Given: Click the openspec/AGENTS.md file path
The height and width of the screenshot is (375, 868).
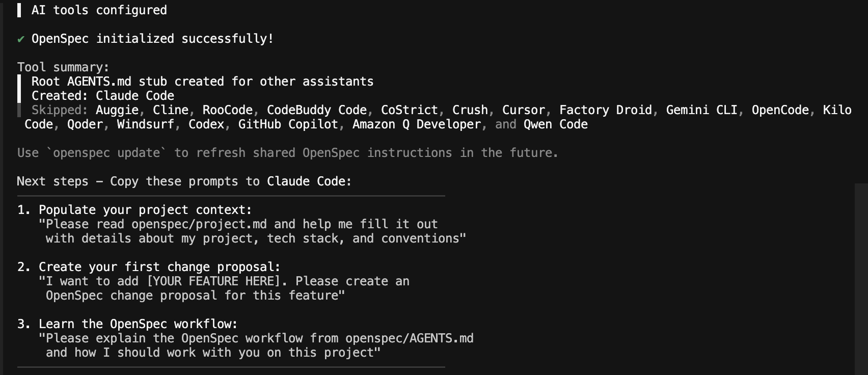Looking at the screenshot, I should pos(410,338).
